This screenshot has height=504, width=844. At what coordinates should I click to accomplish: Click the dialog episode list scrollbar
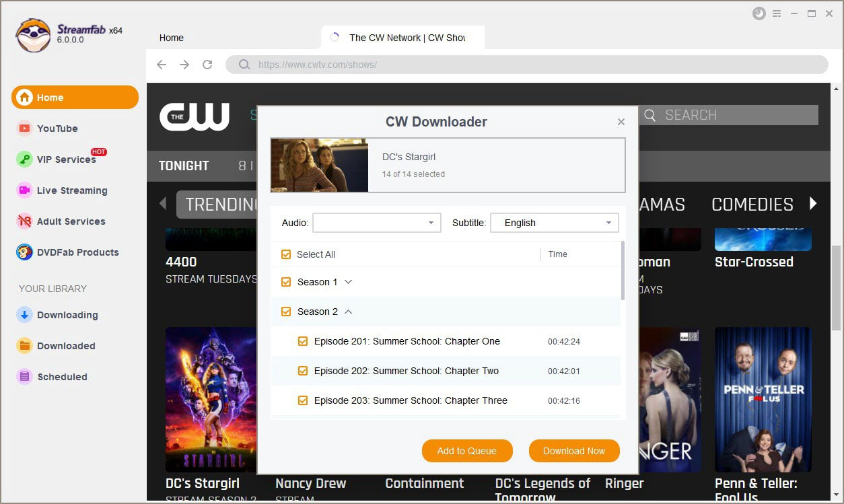pyautogui.click(x=623, y=271)
